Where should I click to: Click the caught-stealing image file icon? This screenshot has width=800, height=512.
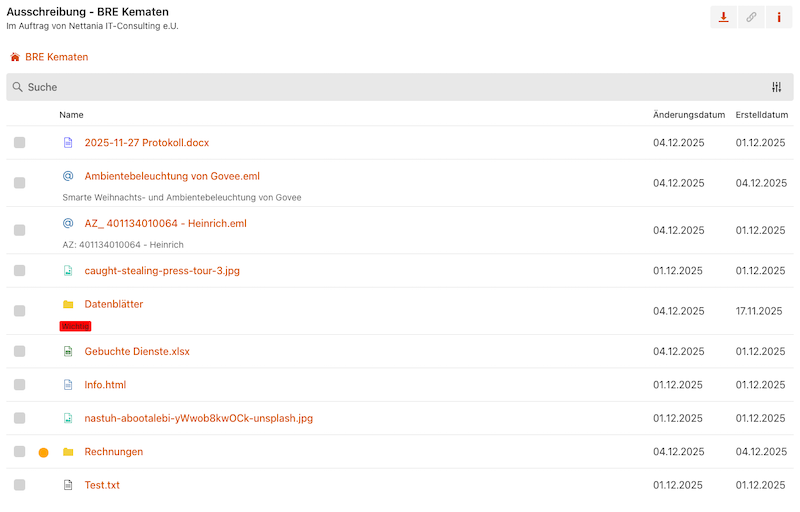pyautogui.click(x=68, y=271)
